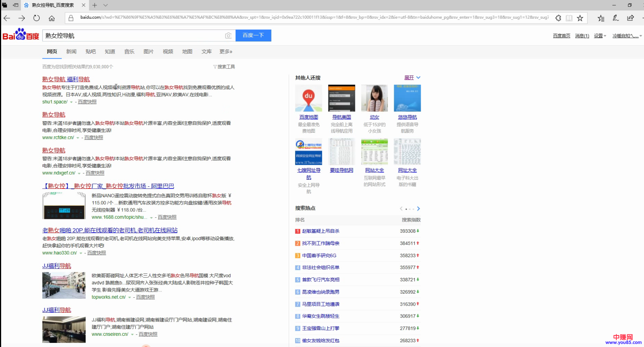Refresh the current page

(36, 18)
